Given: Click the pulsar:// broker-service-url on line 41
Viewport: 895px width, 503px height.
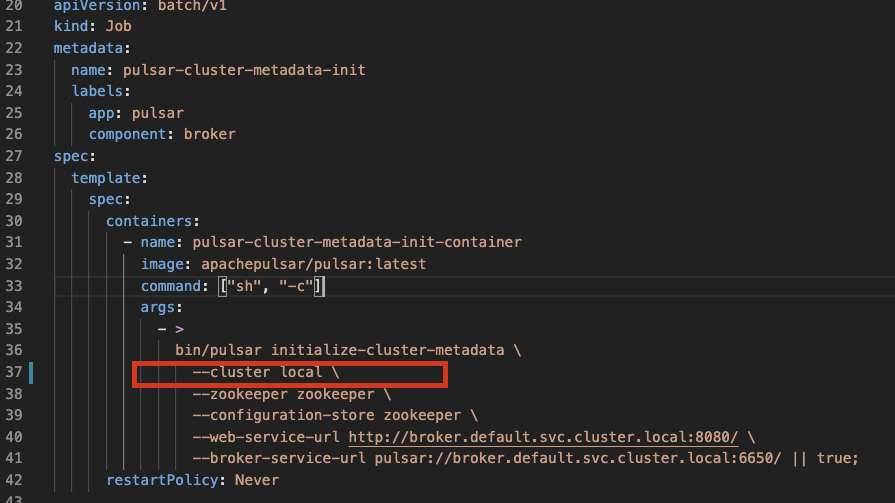Looking at the screenshot, I should coord(578,458).
